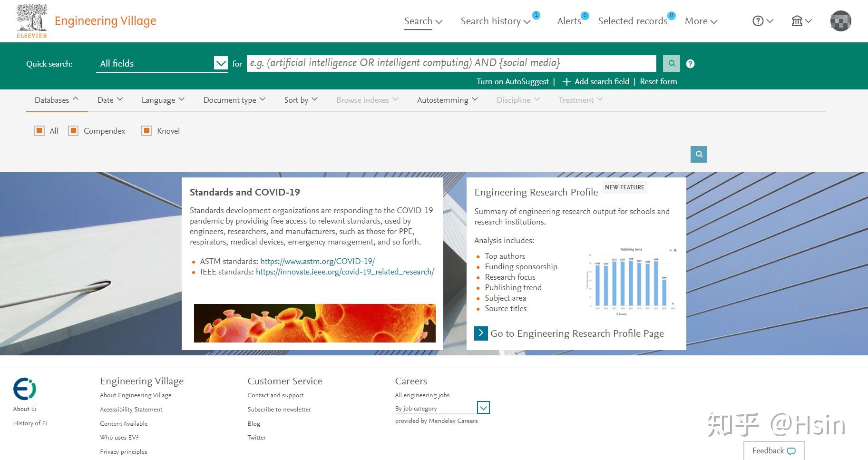Expand the Sort by options
Screen dimensions: 868x460
(x=301, y=100)
